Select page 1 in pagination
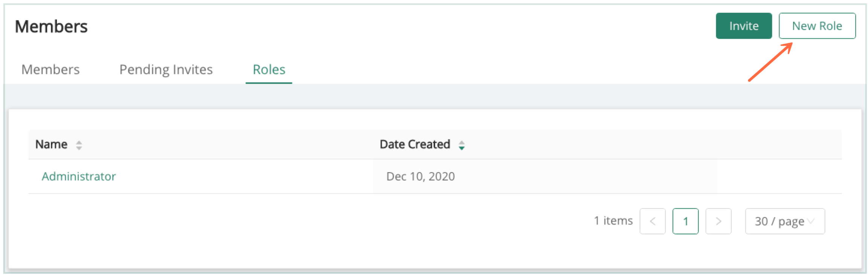The height and width of the screenshot is (277, 868). [685, 221]
